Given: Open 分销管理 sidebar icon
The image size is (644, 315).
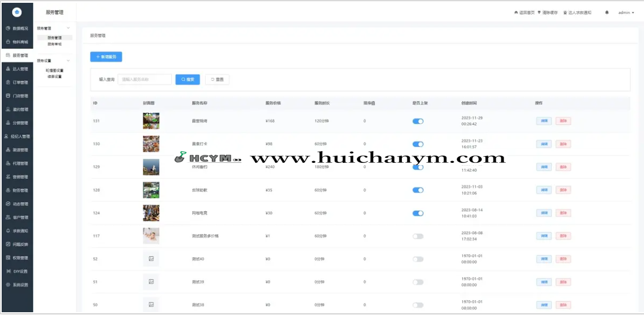Looking at the screenshot, I should 8,122.
